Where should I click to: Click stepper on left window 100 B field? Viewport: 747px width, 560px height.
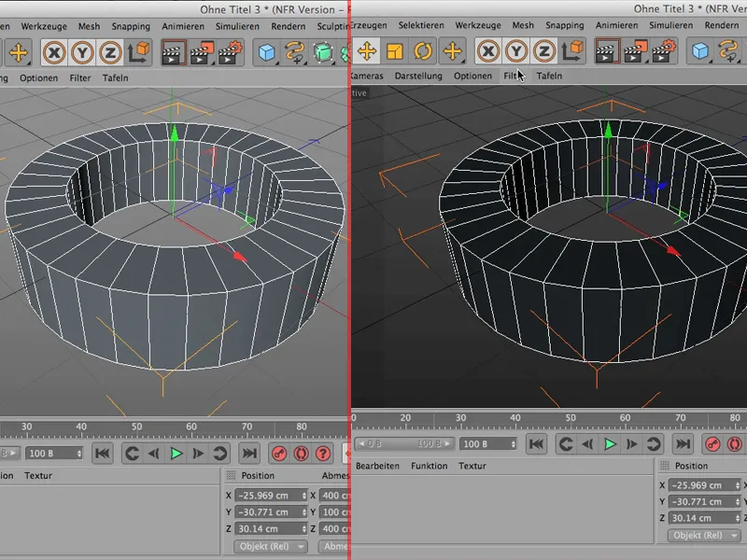(x=79, y=454)
